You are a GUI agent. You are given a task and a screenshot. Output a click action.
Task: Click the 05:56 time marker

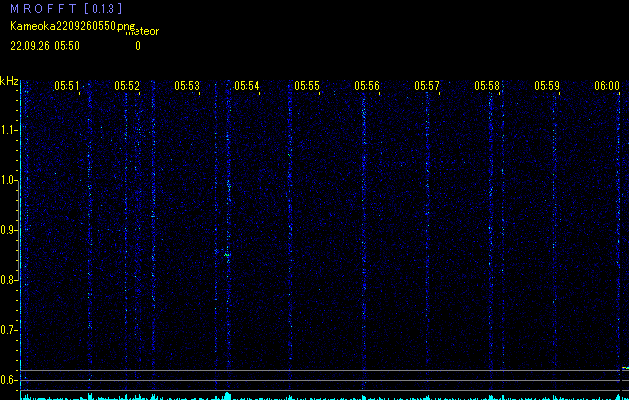coord(367,85)
